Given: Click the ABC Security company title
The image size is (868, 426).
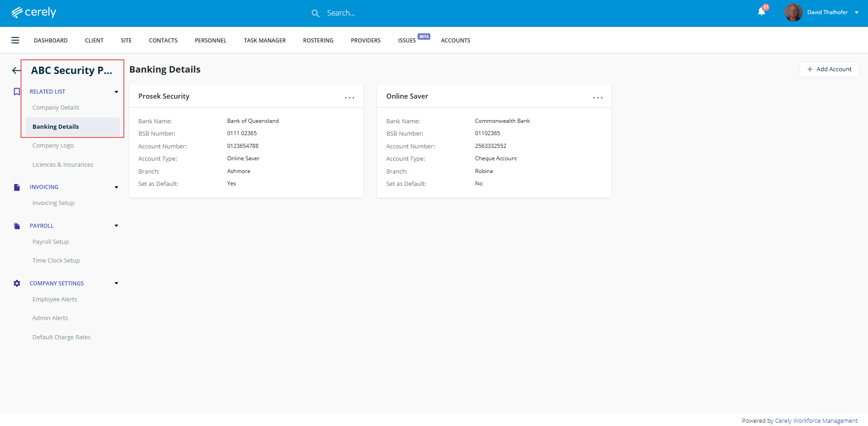Looking at the screenshot, I should (x=72, y=70).
